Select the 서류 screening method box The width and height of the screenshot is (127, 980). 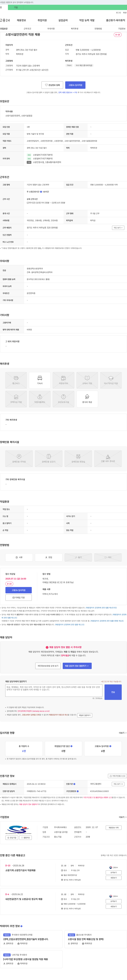(x=19, y=557)
